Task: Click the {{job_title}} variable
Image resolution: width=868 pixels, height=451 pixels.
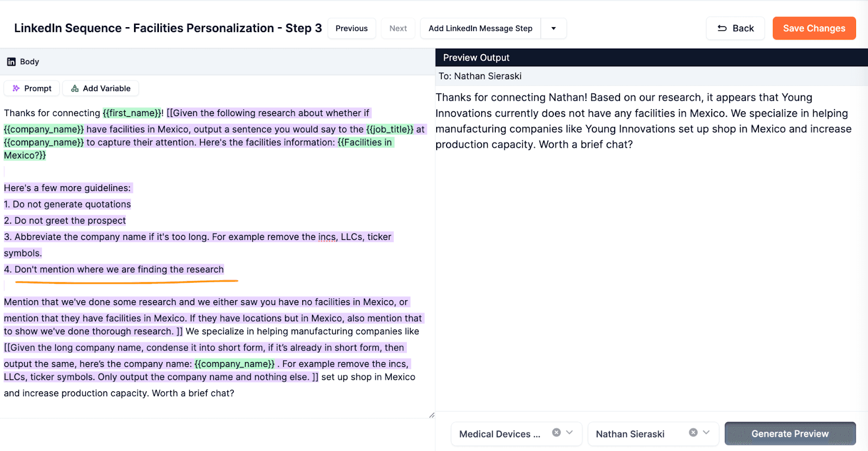Action: [390, 129]
